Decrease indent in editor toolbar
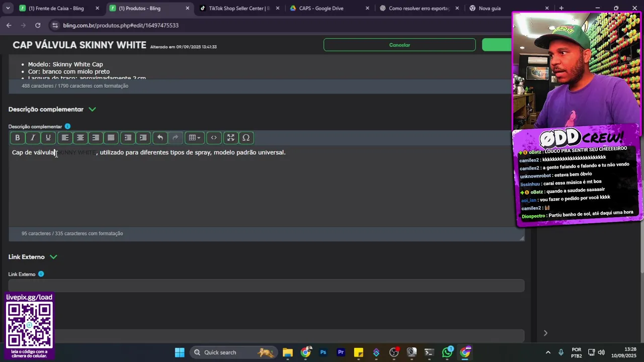The height and width of the screenshot is (362, 644). [128, 138]
